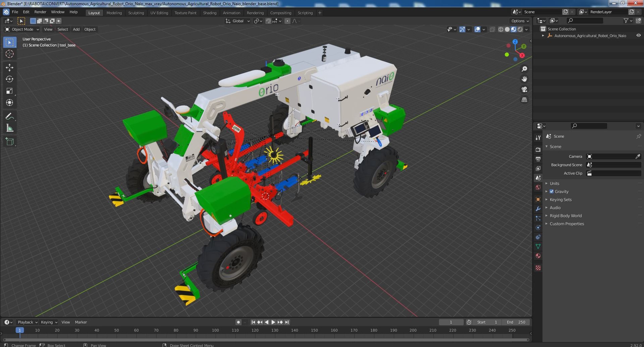
Task: Toggle the Gravity checkbox
Action: (551, 191)
